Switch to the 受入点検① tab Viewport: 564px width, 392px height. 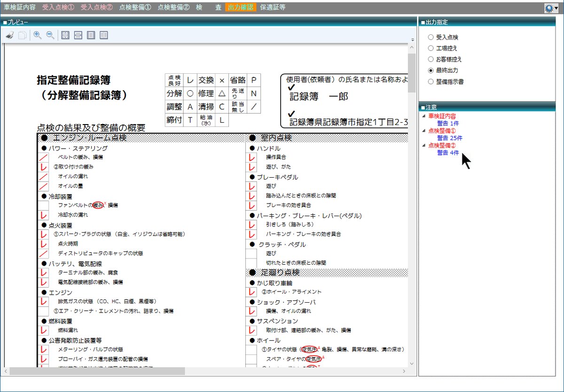click(x=58, y=8)
